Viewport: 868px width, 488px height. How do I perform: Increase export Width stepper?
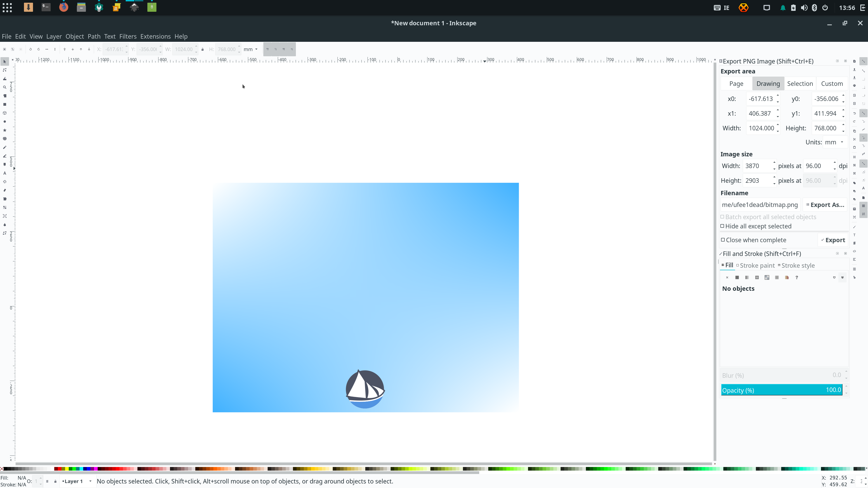click(x=778, y=125)
